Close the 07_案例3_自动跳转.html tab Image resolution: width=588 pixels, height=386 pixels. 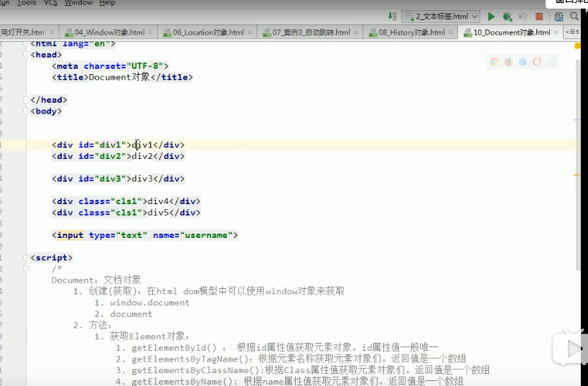356,32
